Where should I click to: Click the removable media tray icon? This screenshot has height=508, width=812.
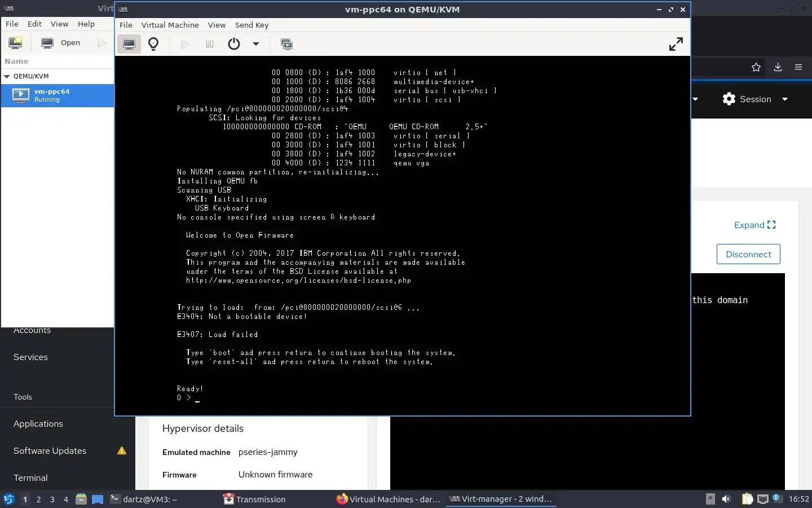[x=710, y=499]
